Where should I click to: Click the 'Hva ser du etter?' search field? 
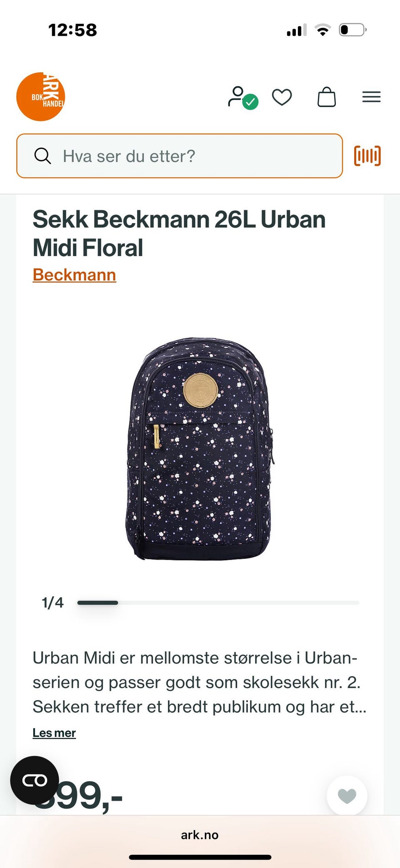click(x=180, y=156)
